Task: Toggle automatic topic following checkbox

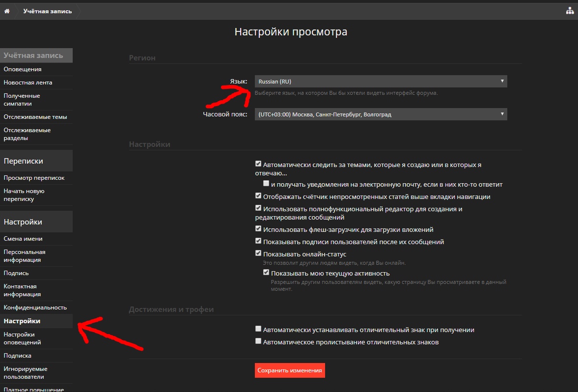Action: pyautogui.click(x=258, y=164)
